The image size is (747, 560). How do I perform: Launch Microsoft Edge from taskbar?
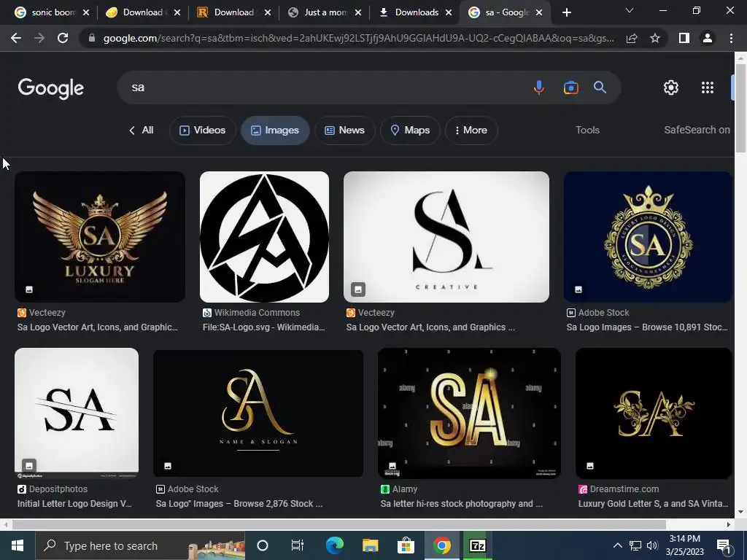(334, 545)
